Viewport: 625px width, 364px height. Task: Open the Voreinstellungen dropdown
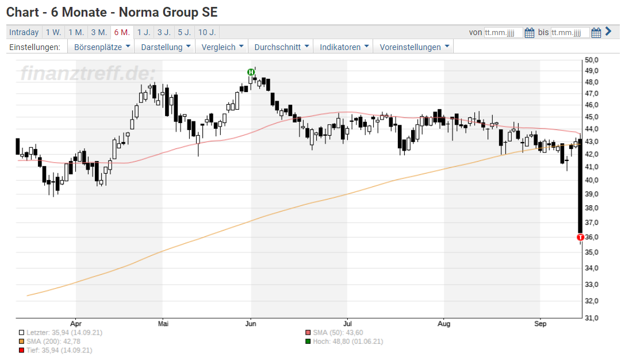[x=414, y=47]
